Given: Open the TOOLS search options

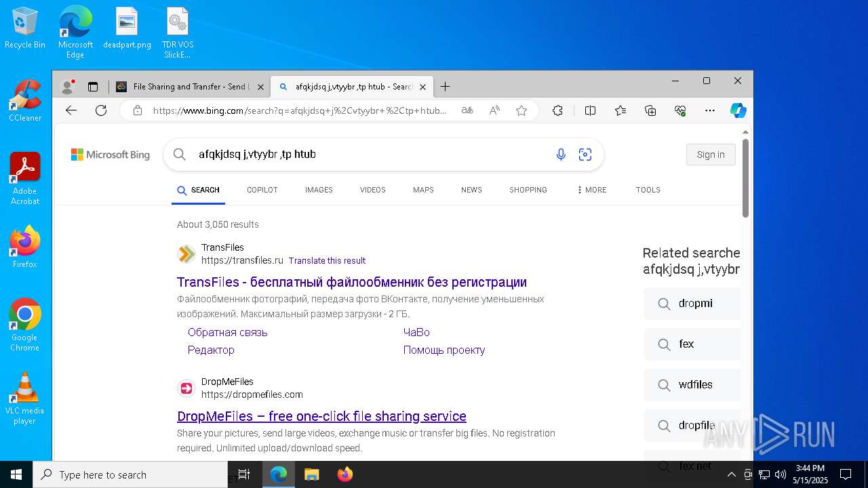Looking at the screenshot, I should [x=648, y=190].
